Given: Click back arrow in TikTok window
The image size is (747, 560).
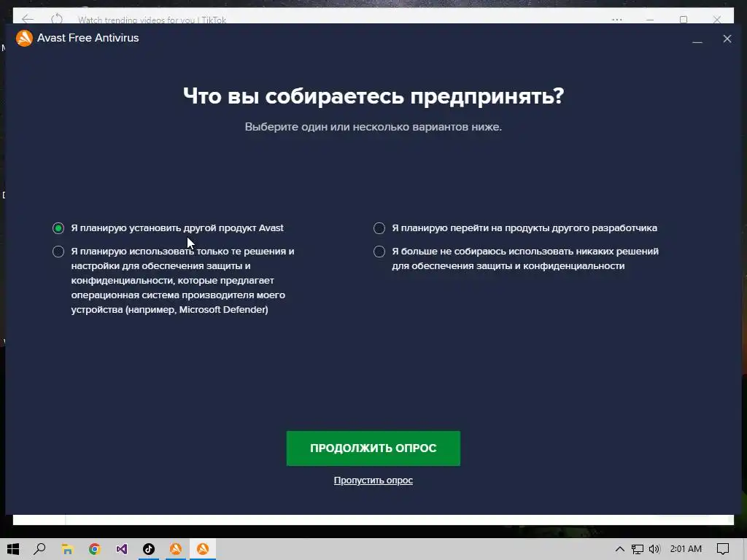Looking at the screenshot, I should 28,19.
